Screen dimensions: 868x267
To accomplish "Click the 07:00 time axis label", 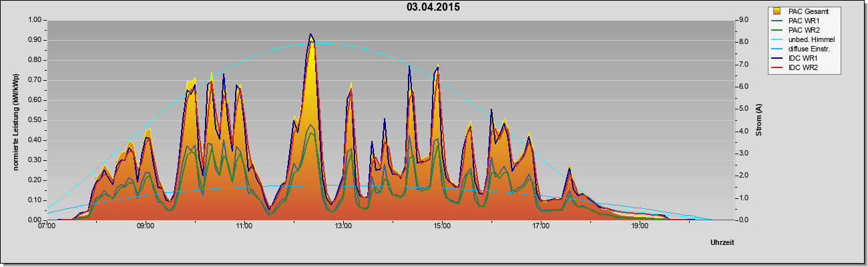I will click(47, 226).
